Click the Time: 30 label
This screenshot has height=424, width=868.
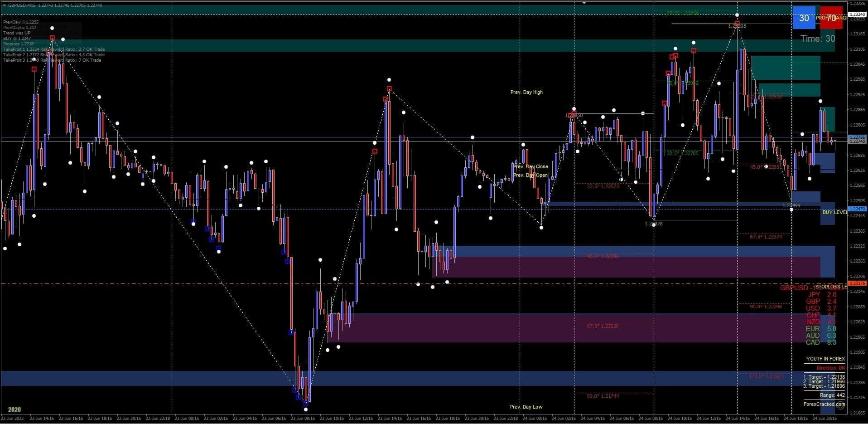pos(817,39)
